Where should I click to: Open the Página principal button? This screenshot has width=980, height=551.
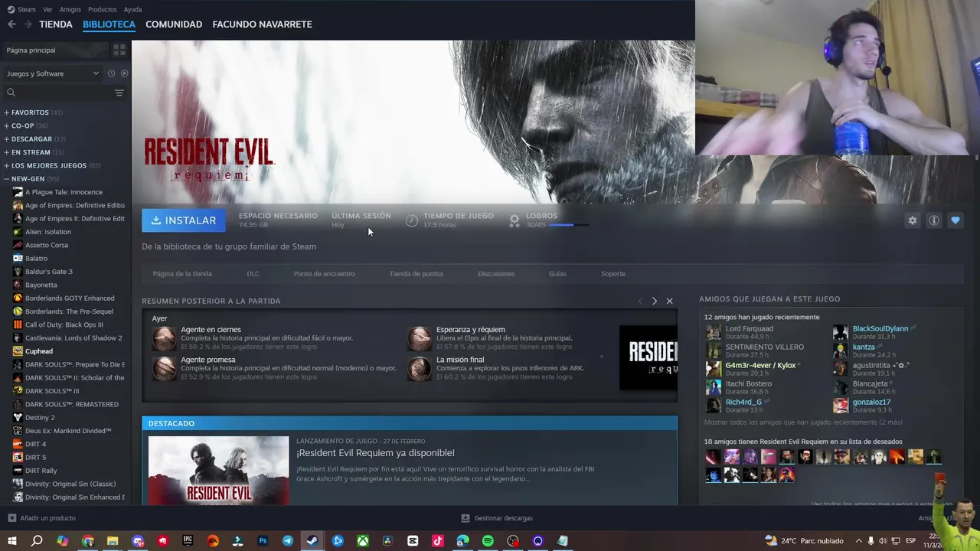click(57, 50)
